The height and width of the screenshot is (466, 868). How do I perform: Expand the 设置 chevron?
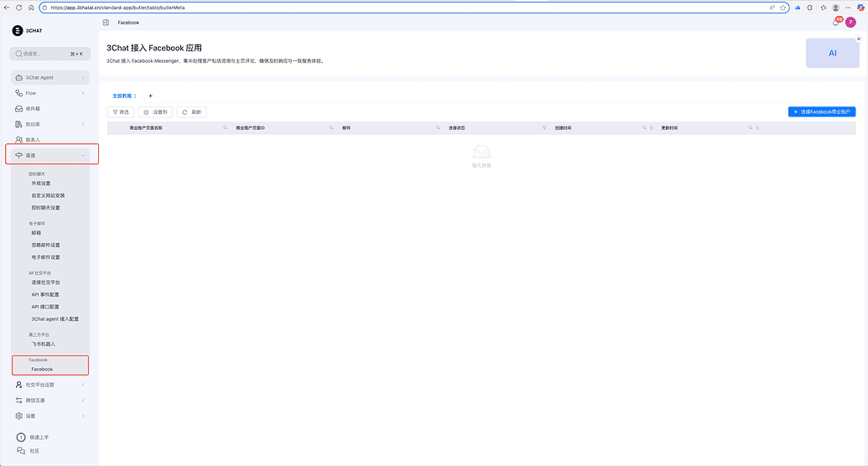tap(83, 416)
